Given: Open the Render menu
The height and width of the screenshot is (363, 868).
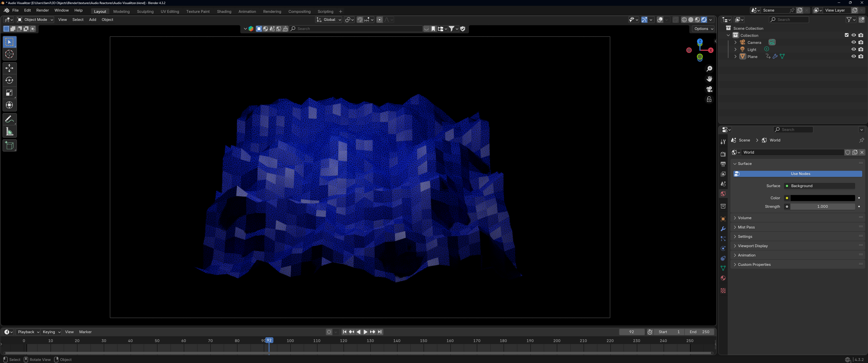Looking at the screenshot, I should coord(42,10).
